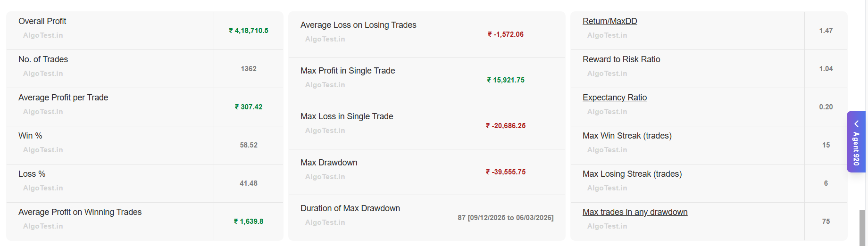Viewport: 868px width, 246px height.
Task: Follow the Max trades in any drawdown link
Action: 634,212
